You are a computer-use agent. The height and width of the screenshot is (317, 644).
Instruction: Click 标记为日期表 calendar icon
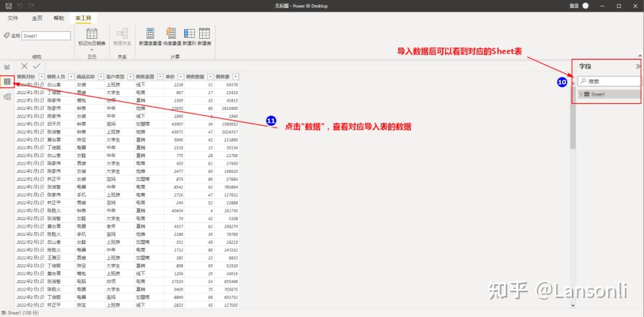point(92,34)
